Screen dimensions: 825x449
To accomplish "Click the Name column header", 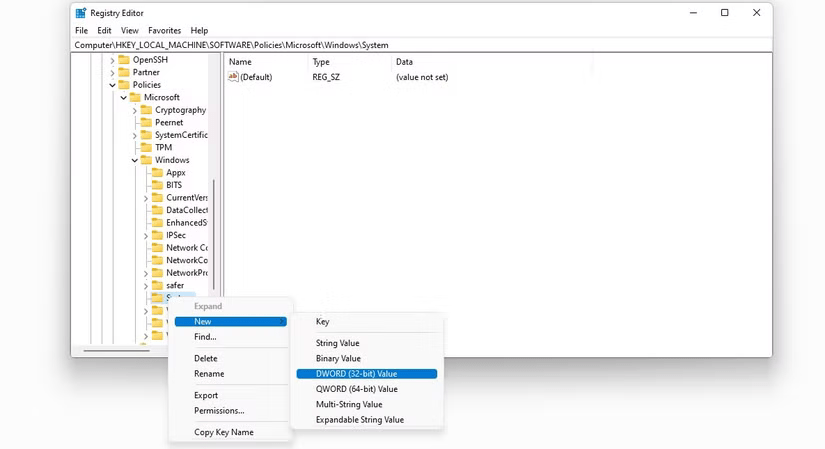I will [x=240, y=62].
